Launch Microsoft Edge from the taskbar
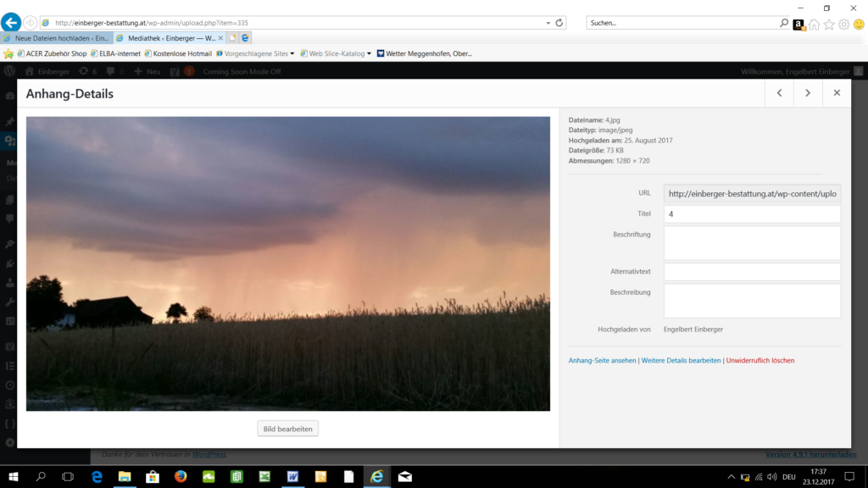Viewport: 868px width, 488px height. pyautogui.click(x=97, y=476)
